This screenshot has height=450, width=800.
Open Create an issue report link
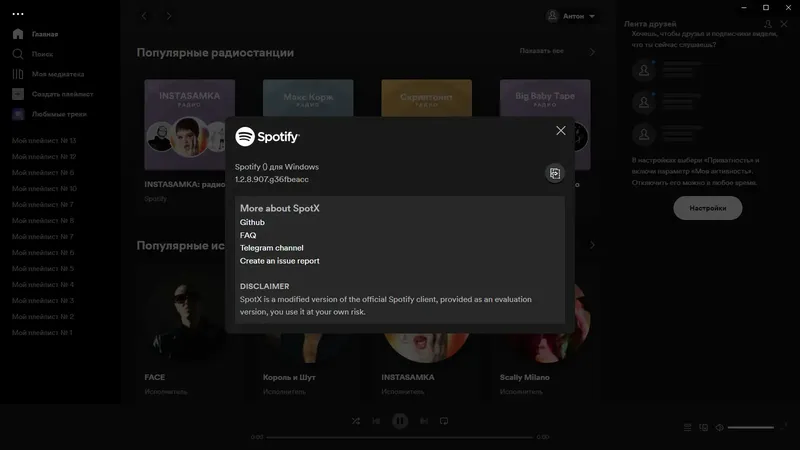click(x=280, y=261)
